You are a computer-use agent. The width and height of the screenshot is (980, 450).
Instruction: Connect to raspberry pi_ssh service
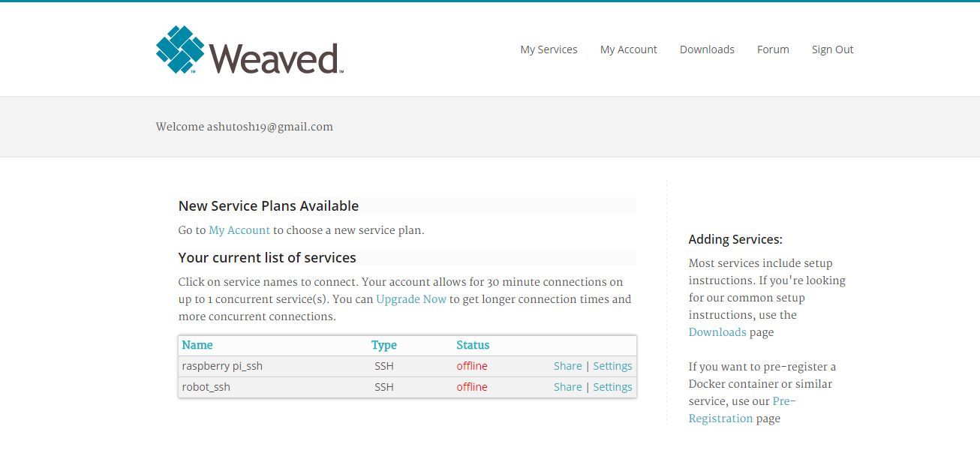[222, 366]
